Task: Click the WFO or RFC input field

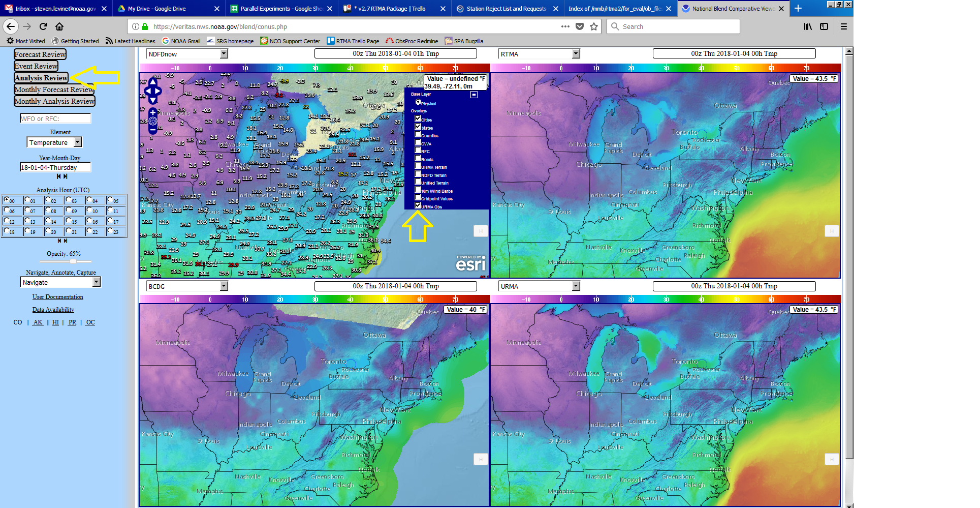Action: [55, 118]
